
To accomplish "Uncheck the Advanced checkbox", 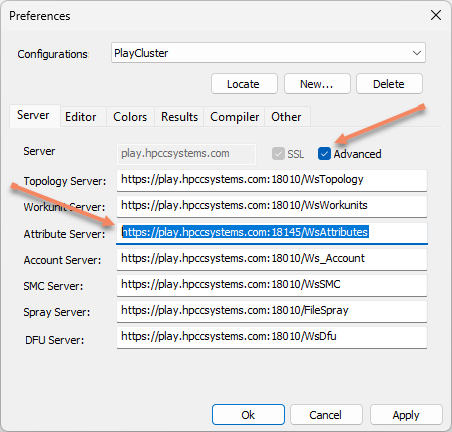I will 324,154.
